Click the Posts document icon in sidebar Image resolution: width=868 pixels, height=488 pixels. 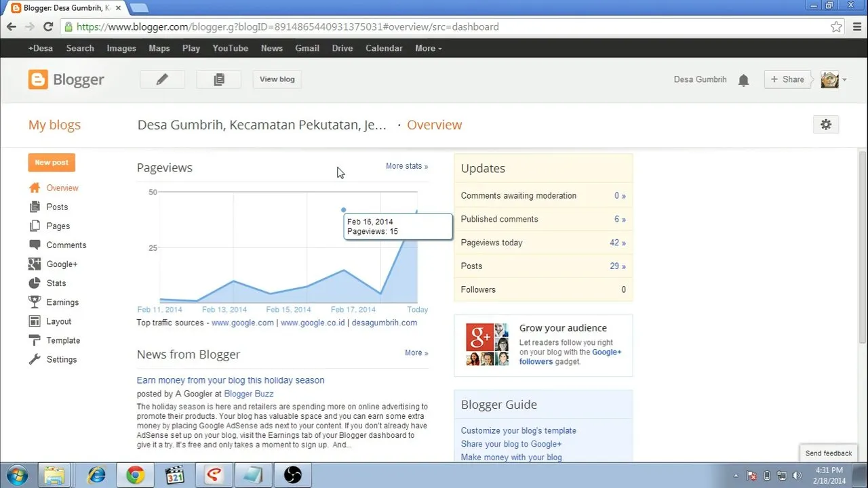tap(35, 207)
